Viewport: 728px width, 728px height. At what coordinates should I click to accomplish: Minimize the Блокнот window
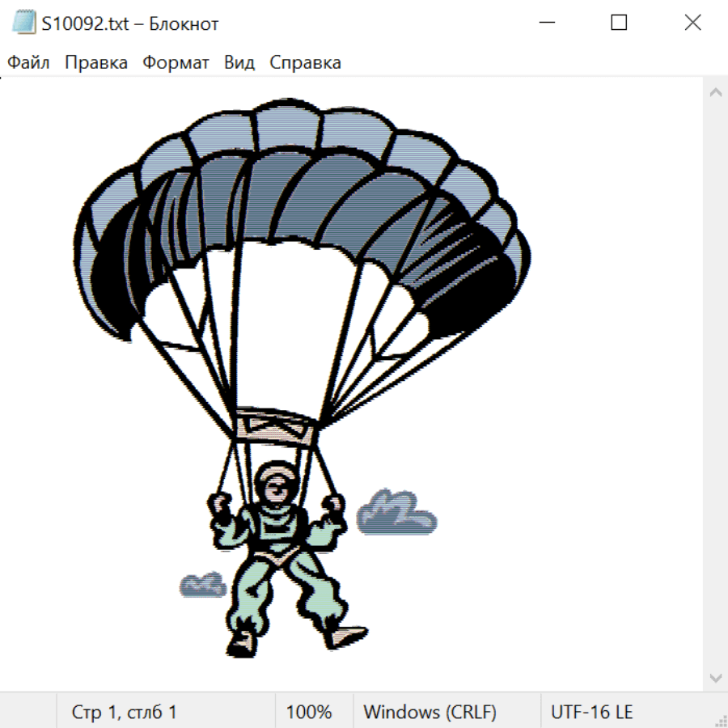coord(546,23)
